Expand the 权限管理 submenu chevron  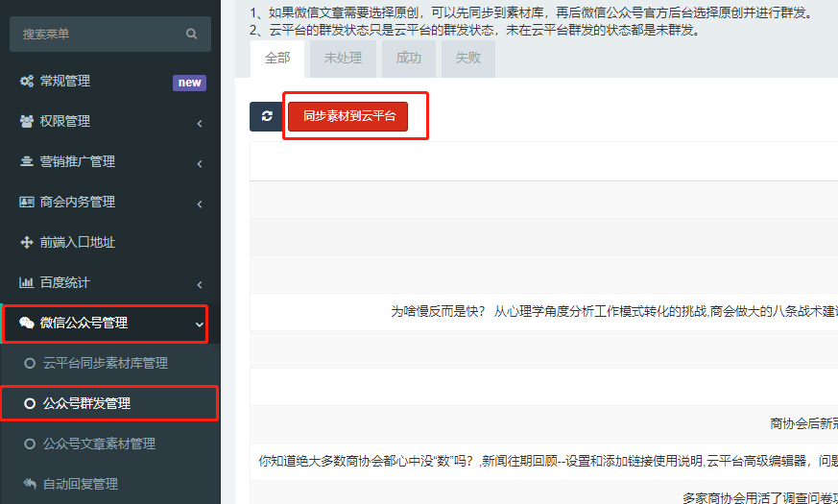[199, 123]
